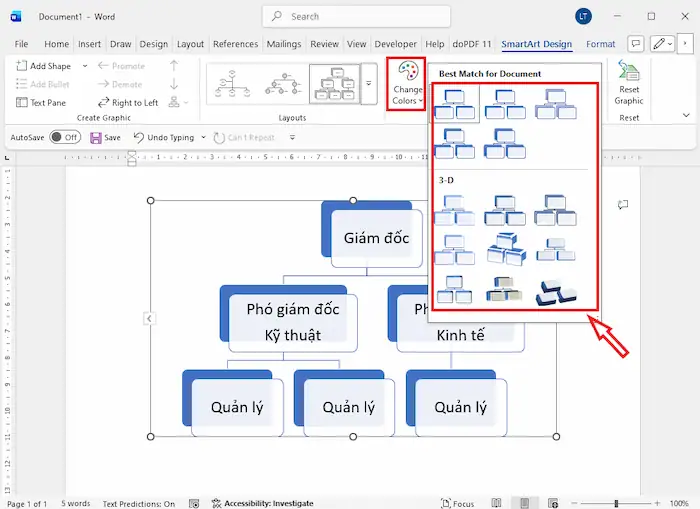Expand the Add Shape dropdown arrow
The image size is (700, 509).
(85, 66)
